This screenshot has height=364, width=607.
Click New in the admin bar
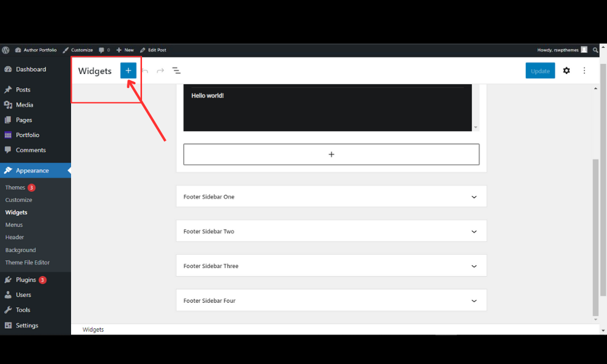tap(129, 50)
